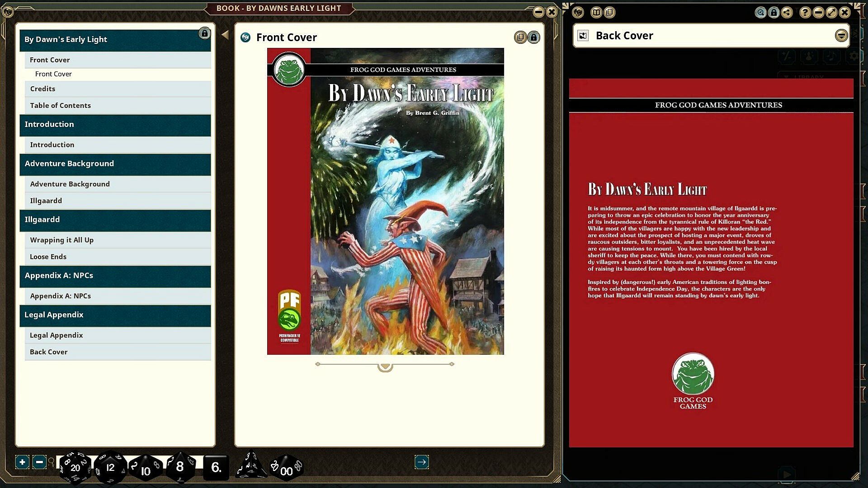The height and width of the screenshot is (488, 868).
Task: Click the zoom magnifier icon in image window
Action: point(760,12)
